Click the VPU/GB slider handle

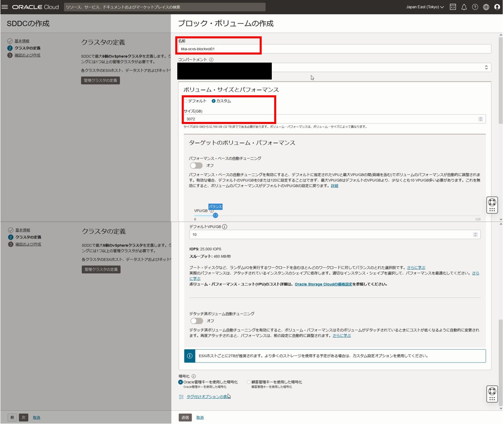[x=215, y=215]
